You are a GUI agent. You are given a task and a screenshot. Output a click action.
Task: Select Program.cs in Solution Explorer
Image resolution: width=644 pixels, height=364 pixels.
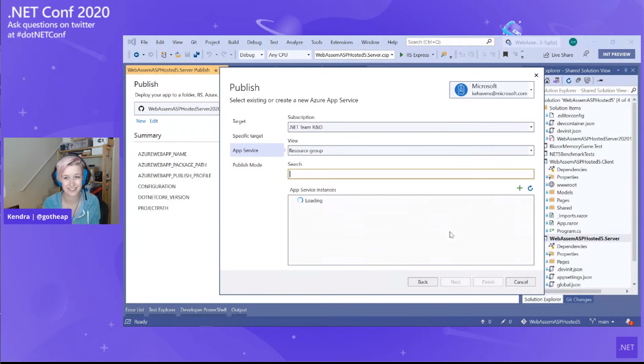[569, 231]
